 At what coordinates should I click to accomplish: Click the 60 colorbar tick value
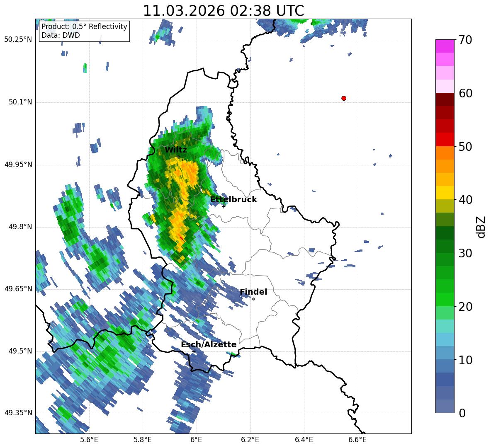click(465, 93)
